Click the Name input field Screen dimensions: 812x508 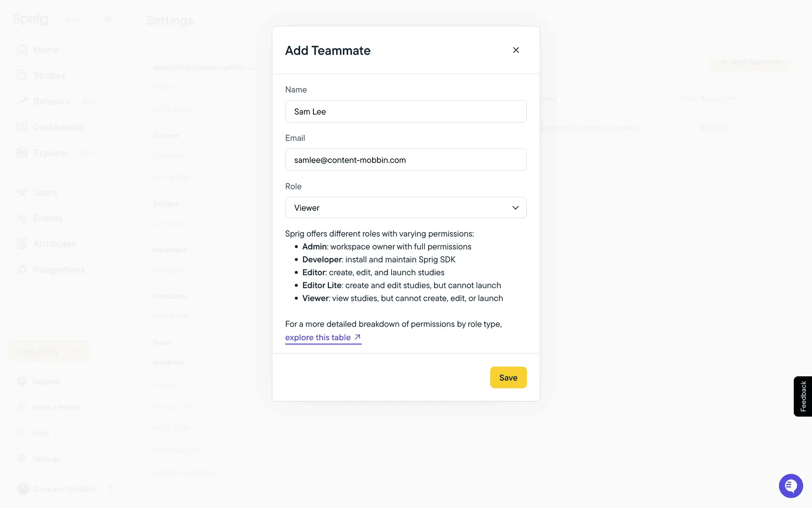pyautogui.click(x=406, y=111)
